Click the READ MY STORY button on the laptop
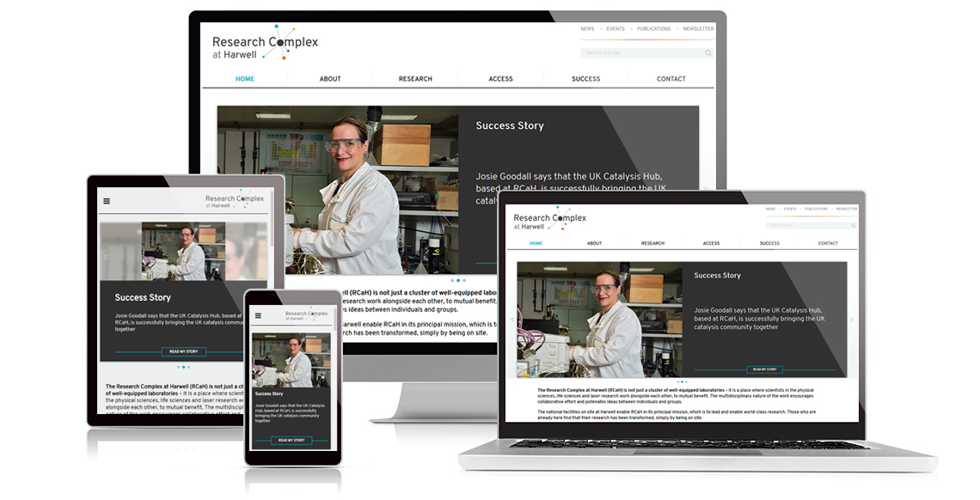Viewport: 980px width, 500px height. click(x=764, y=369)
